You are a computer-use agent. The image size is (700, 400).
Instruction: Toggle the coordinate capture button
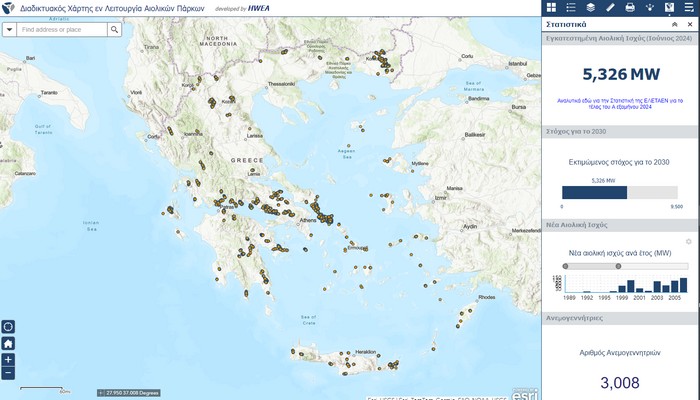pyautogui.click(x=100, y=392)
